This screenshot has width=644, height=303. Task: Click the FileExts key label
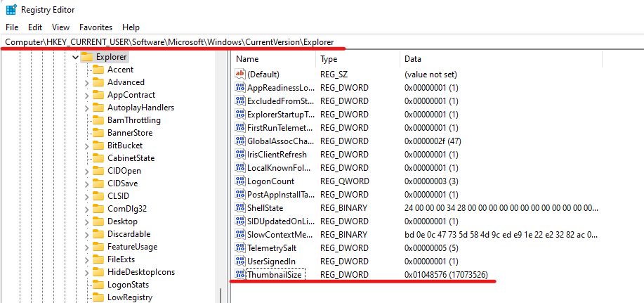point(121,259)
